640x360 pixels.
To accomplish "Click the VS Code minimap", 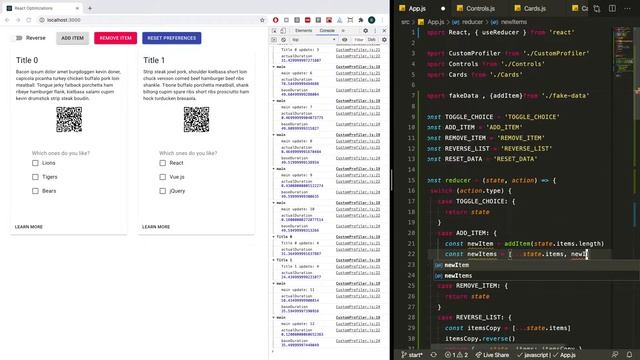I will [624, 53].
